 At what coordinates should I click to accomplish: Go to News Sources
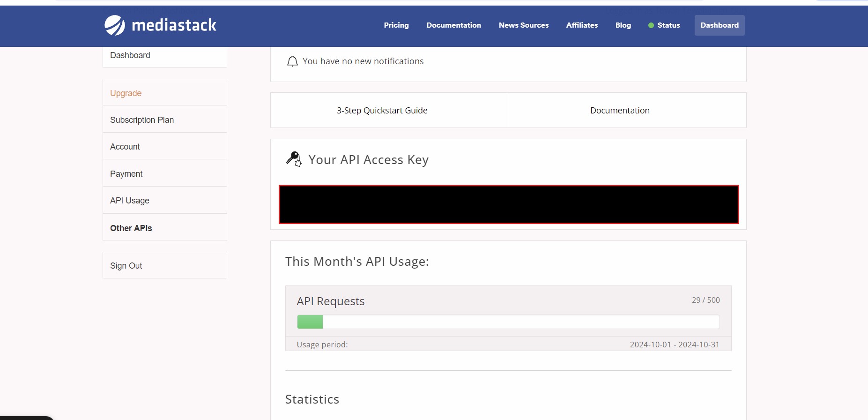tap(524, 25)
